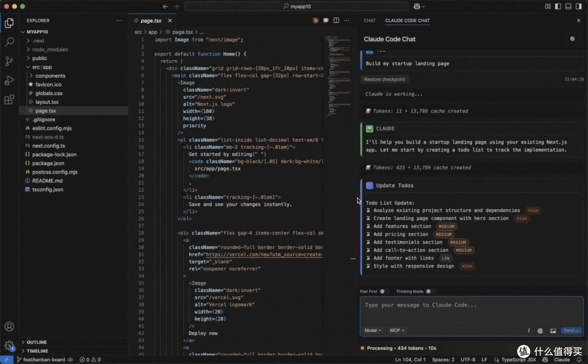The height and width of the screenshot is (364, 588).
Task: Click the app breadcrumb segment
Action: pos(152,32)
